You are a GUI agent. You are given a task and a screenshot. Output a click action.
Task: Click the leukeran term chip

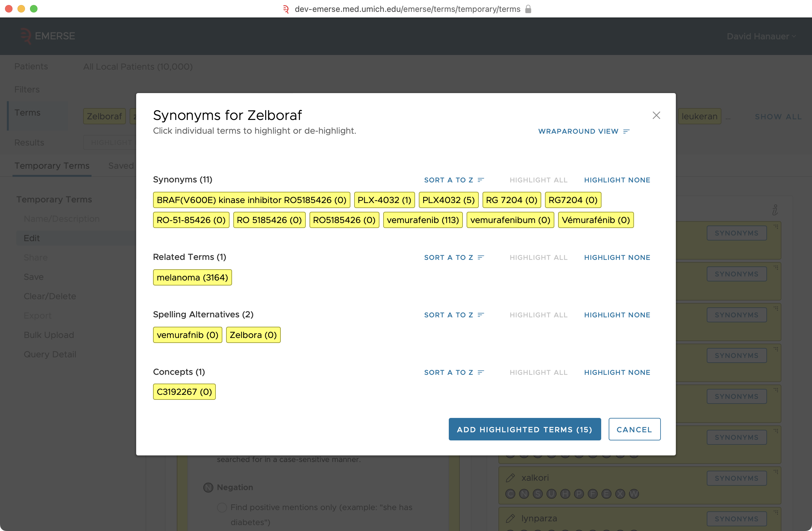tap(699, 117)
